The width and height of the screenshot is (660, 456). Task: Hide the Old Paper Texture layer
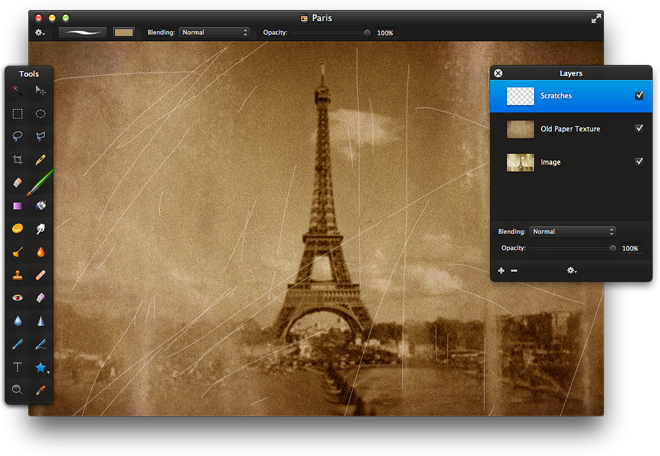(639, 128)
